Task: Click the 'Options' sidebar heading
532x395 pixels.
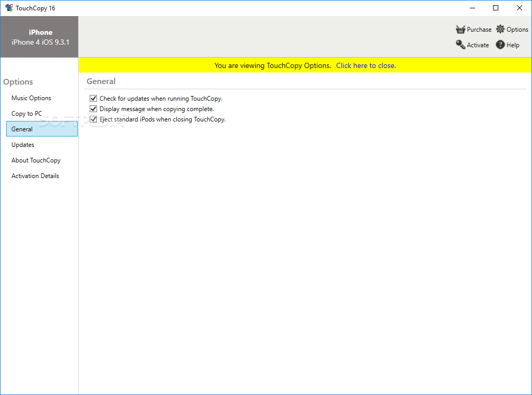Action: click(18, 82)
